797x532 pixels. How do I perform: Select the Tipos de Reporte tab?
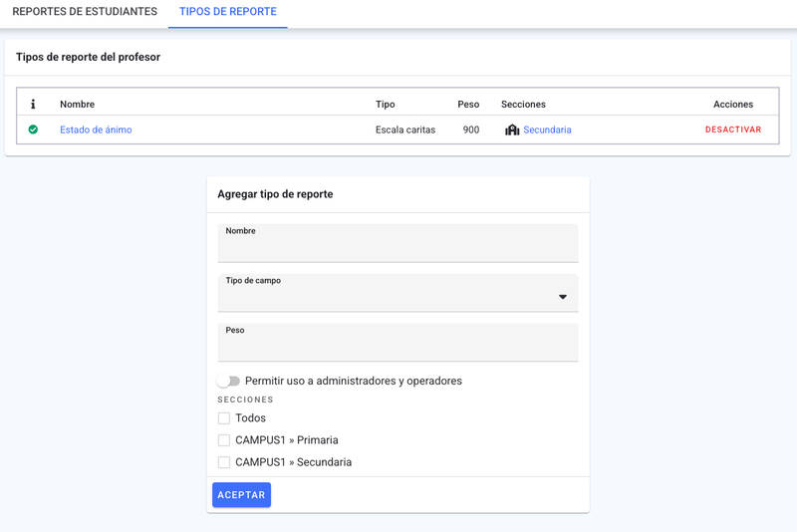click(228, 11)
